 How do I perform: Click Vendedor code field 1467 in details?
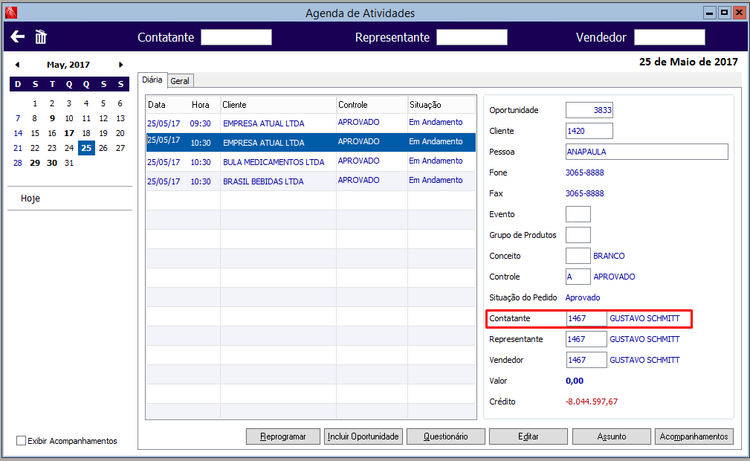[x=586, y=360]
